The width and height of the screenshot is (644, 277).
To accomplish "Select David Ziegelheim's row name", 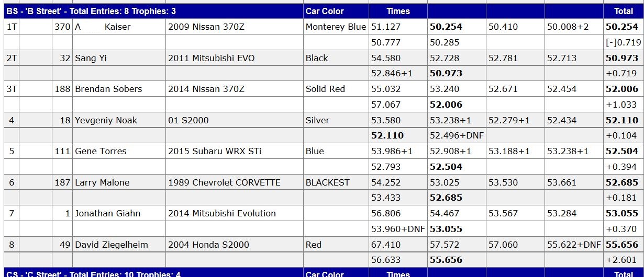I will click(112, 245).
